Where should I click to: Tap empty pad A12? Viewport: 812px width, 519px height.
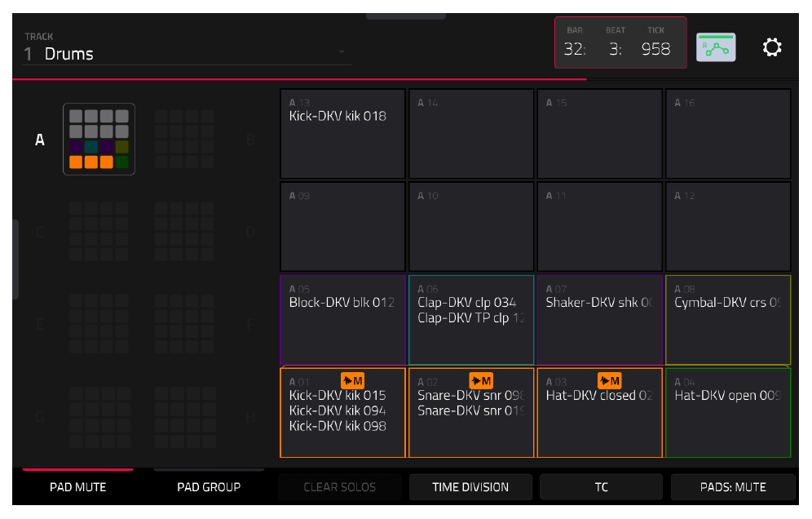tap(728, 227)
